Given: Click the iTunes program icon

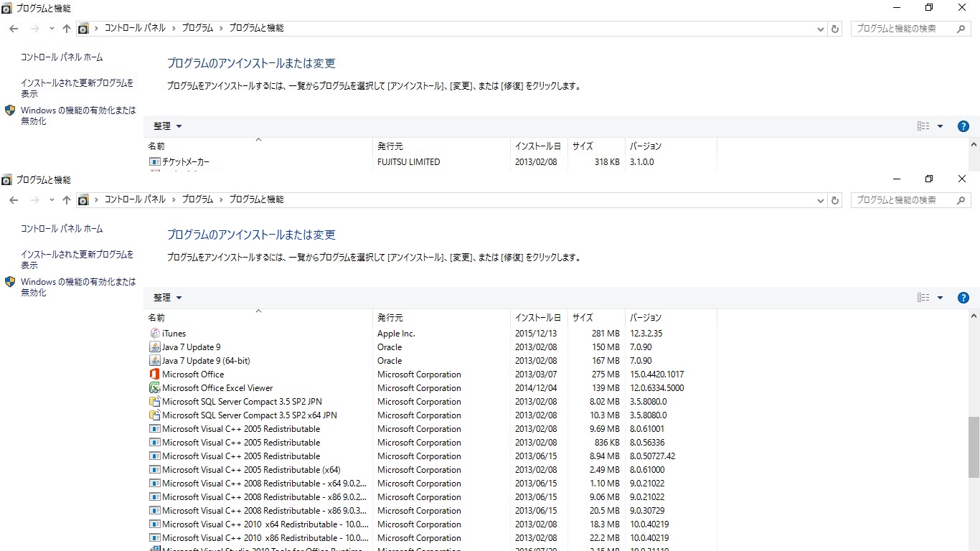Looking at the screenshot, I should click(x=155, y=334).
